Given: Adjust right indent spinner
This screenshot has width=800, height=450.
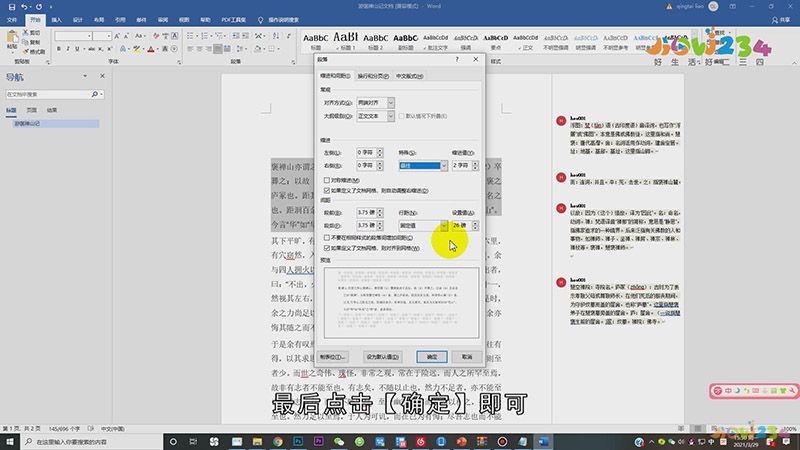Looking at the screenshot, I should point(380,165).
